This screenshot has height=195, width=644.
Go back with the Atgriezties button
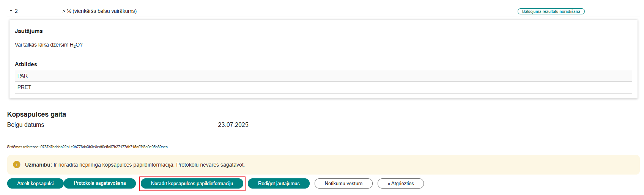pos(400,184)
